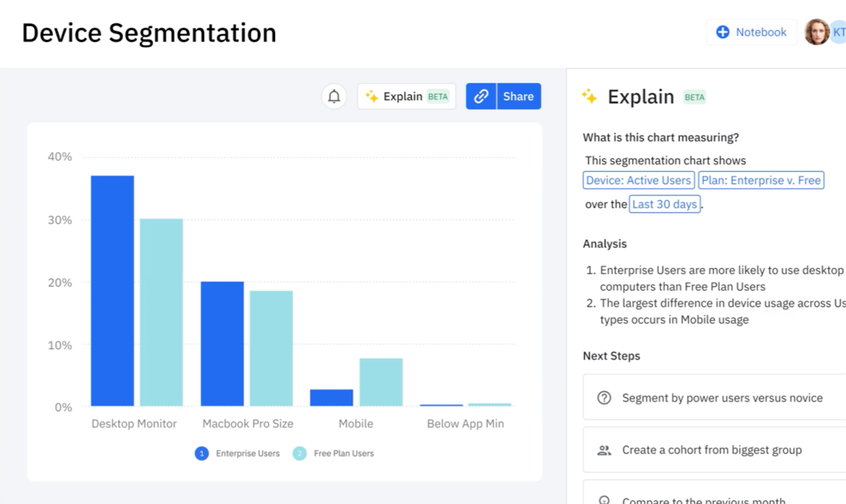Viewport: 846px width, 504px height.
Task: Click the Free Plan Users legend label
Action: pyautogui.click(x=344, y=453)
